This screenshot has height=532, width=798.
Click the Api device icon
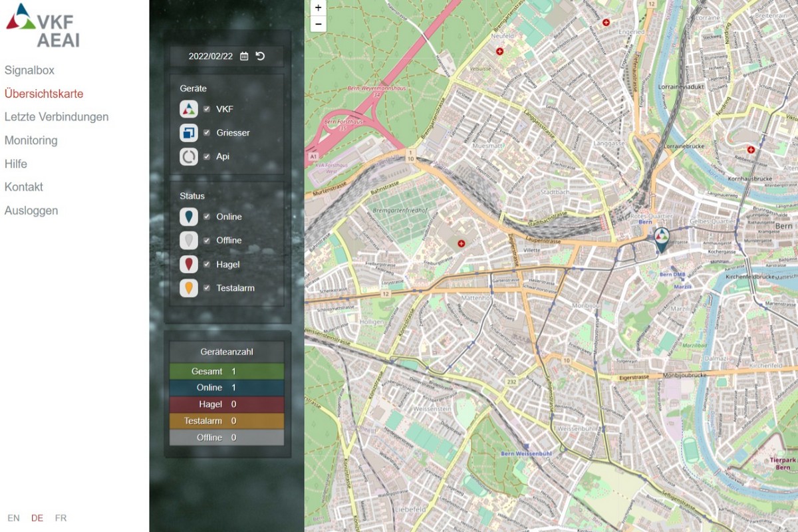pos(189,156)
